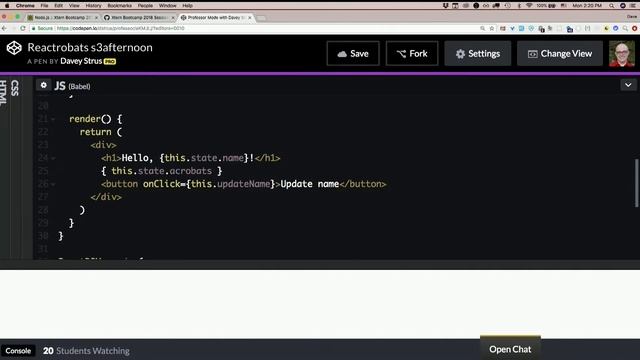
Task: Click the editor vertical scrollbar thumb
Action: click(x=636, y=183)
